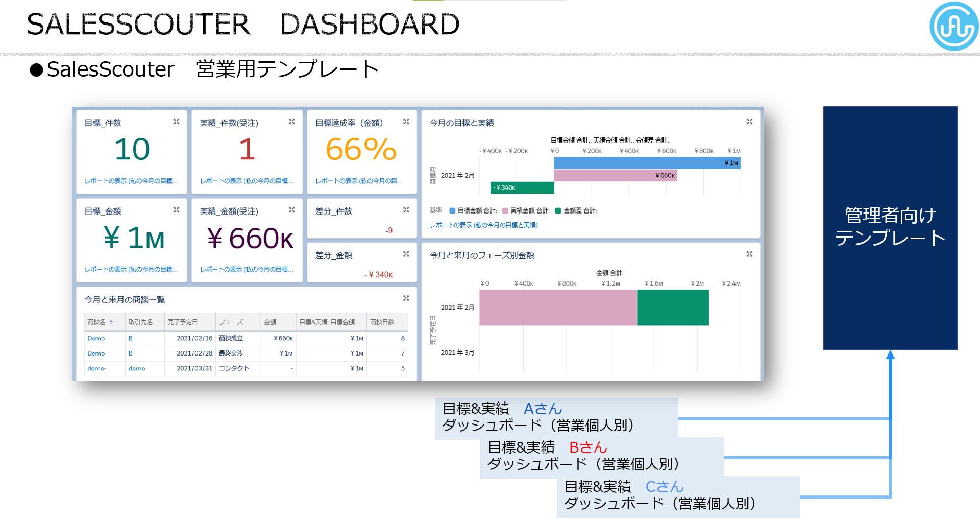
Task: Click the フェーズ column header
Action: (238, 322)
